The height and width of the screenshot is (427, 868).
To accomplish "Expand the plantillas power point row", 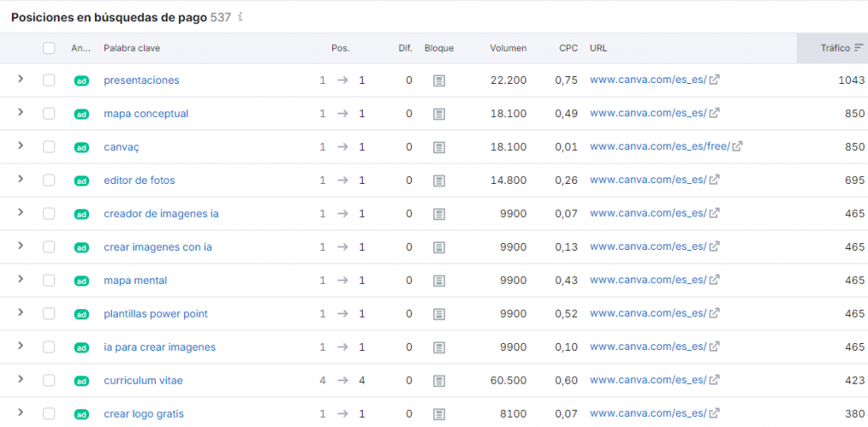I will click(20, 312).
